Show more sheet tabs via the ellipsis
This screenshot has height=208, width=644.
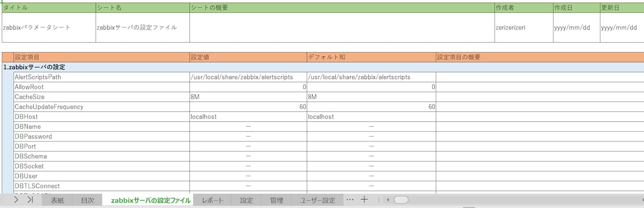pyautogui.click(x=349, y=200)
